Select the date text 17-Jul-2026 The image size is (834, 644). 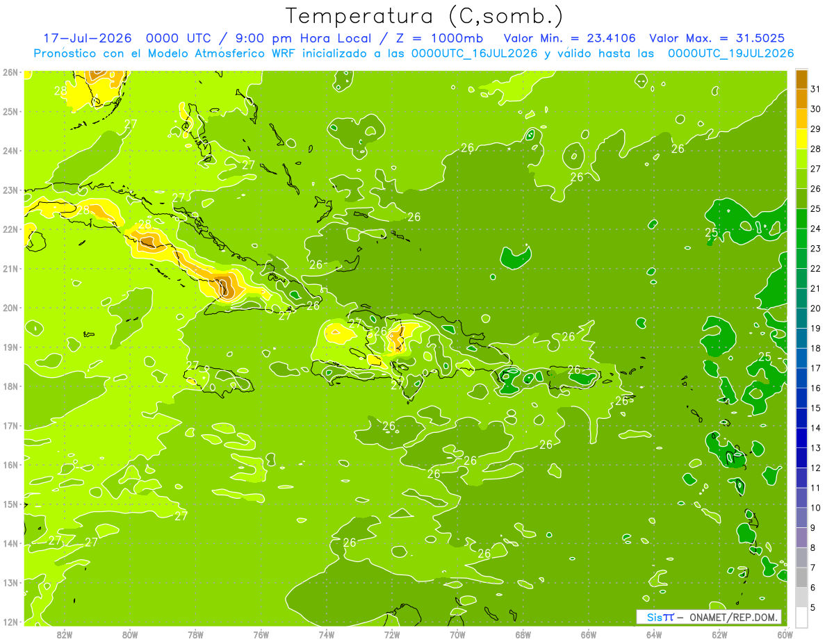(x=88, y=38)
